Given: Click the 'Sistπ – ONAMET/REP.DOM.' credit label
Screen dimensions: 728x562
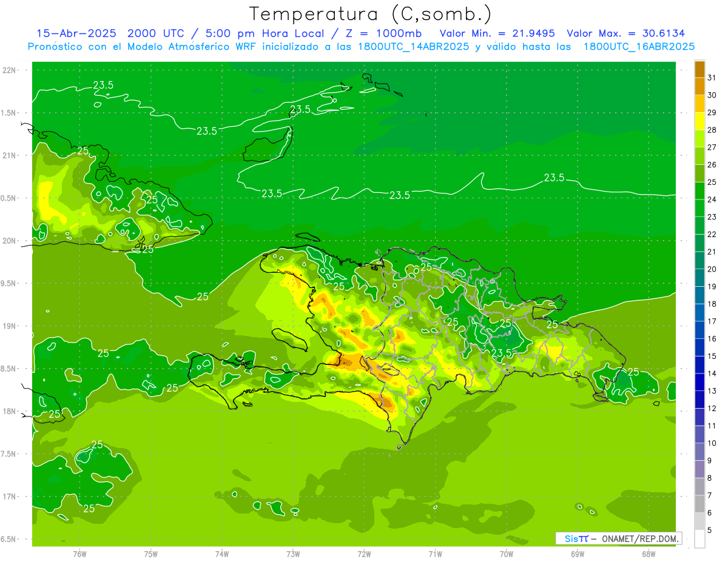Looking at the screenshot, I should tap(618, 538).
